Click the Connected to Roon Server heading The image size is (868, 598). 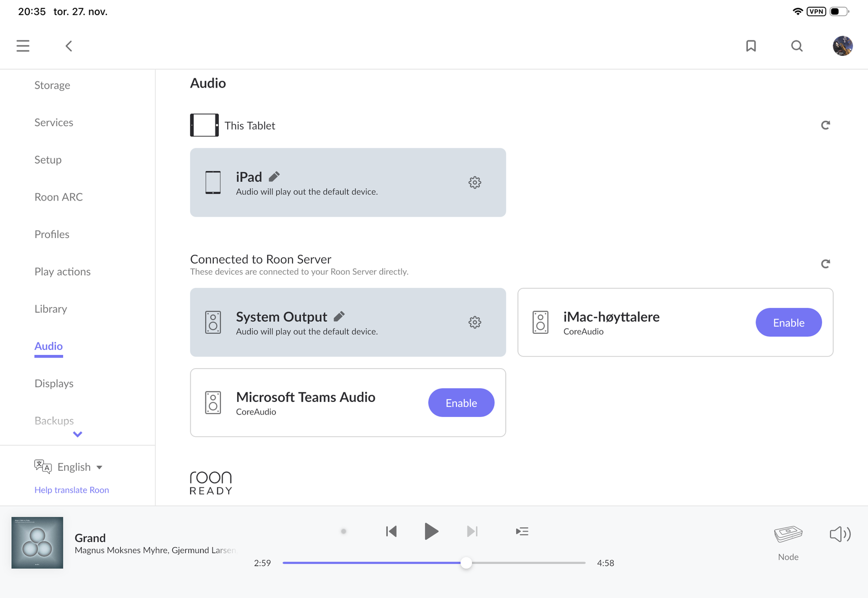pos(261,259)
